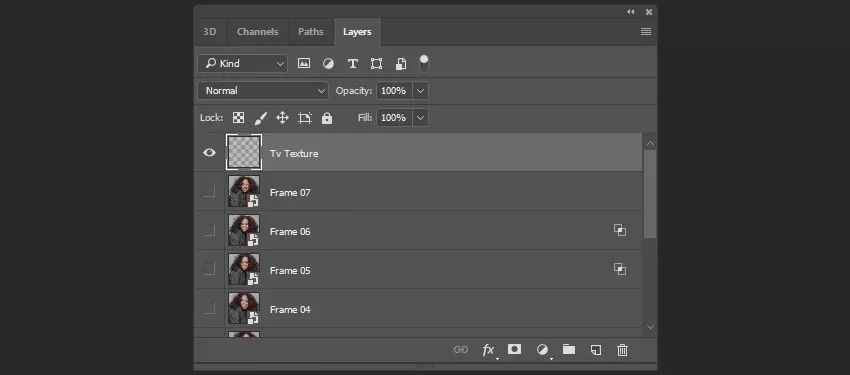
Task: Click the Opacity label
Action: click(354, 90)
